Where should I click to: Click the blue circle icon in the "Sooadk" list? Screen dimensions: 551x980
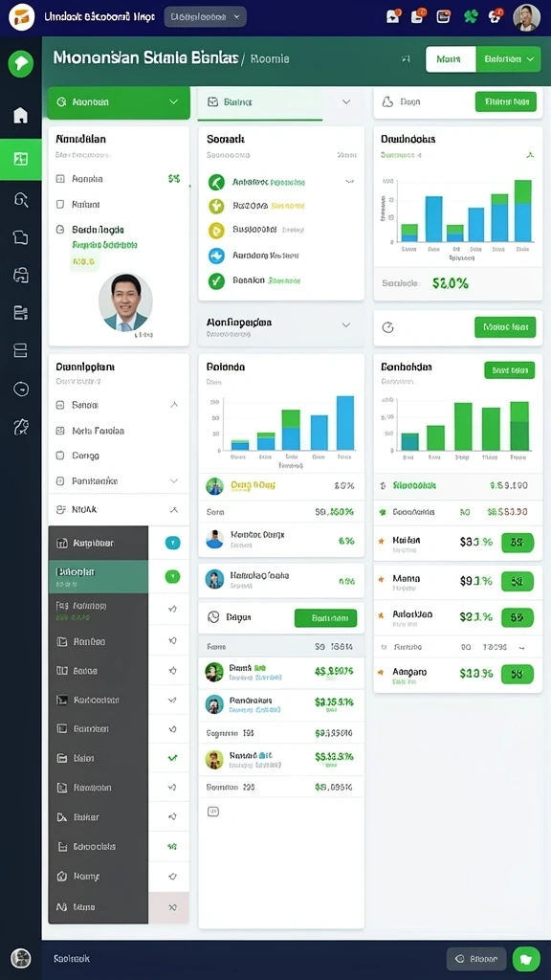coord(216,256)
